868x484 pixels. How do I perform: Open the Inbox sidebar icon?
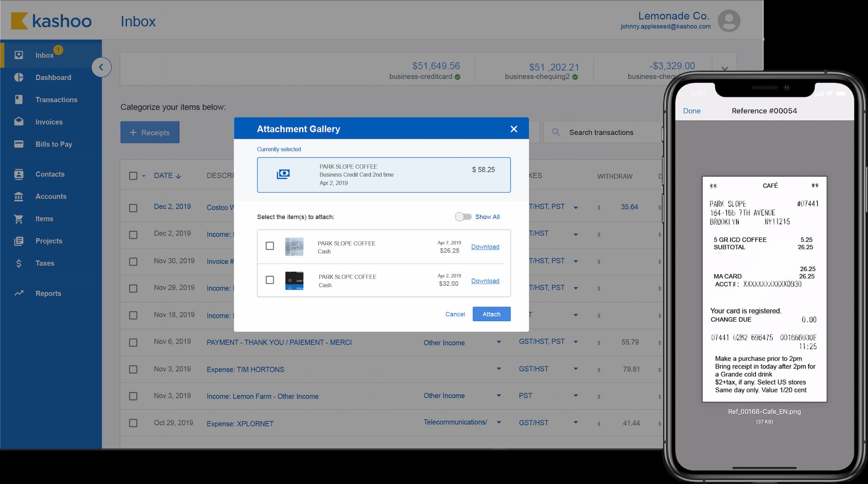pyautogui.click(x=19, y=55)
